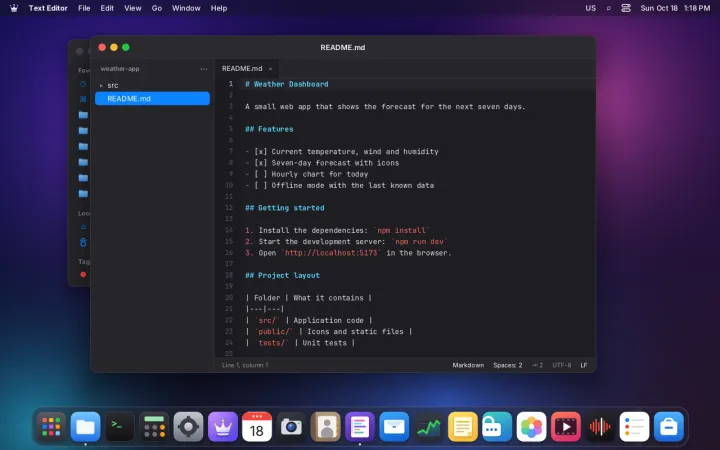Click Line 1, column 1 in status bar
The height and width of the screenshot is (450, 720).
click(x=245, y=365)
